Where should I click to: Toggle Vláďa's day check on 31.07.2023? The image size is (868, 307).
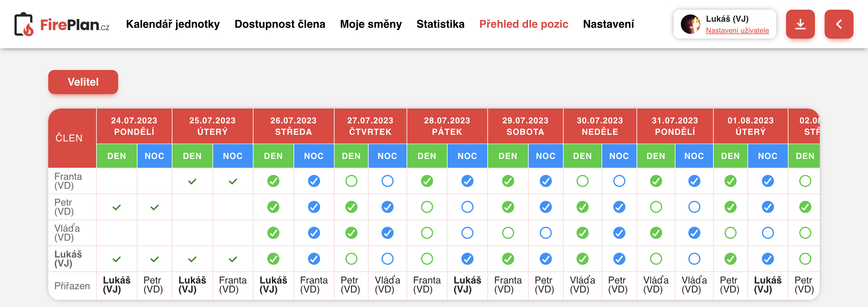point(656,233)
